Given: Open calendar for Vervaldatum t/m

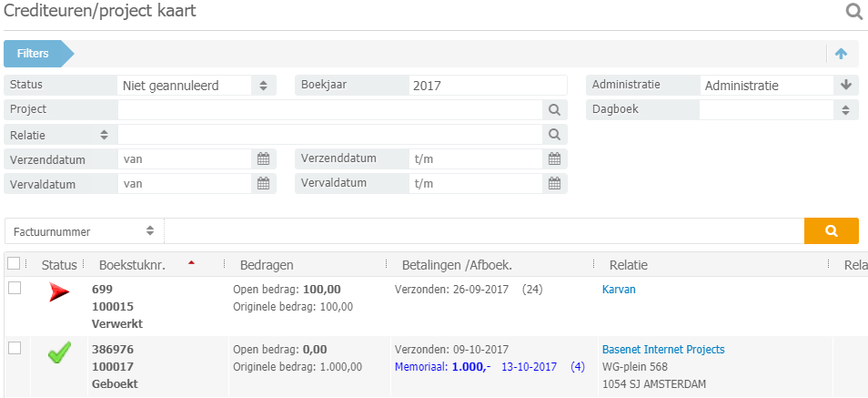Looking at the screenshot, I should tap(554, 183).
